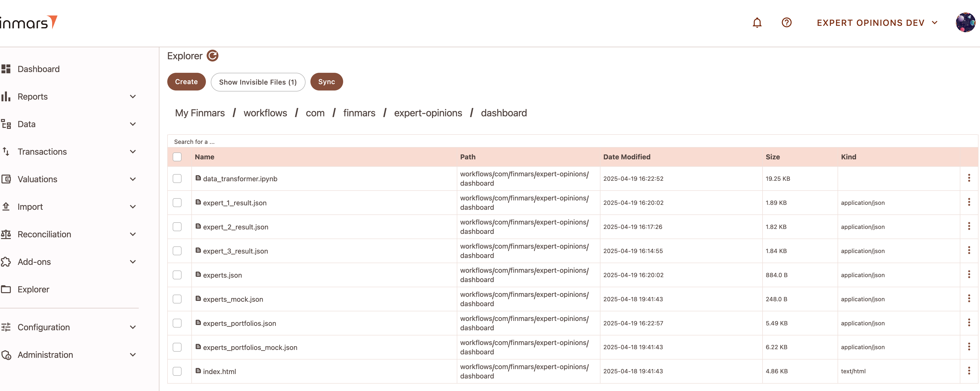
Task: Click the Finmars logo
Action: click(x=29, y=22)
